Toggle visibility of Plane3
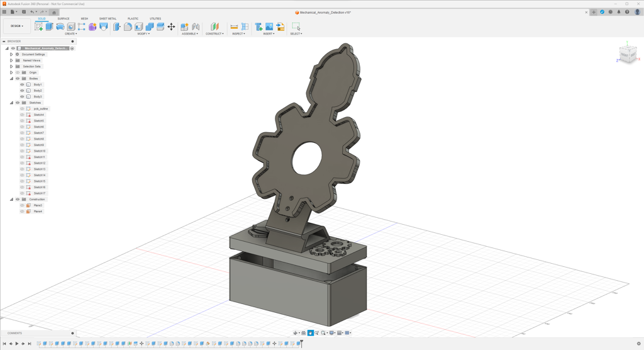Viewport: 644px width, 350px height. (22, 205)
